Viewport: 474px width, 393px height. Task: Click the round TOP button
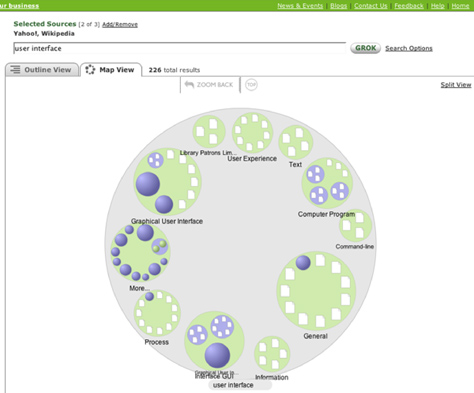[x=251, y=85]
